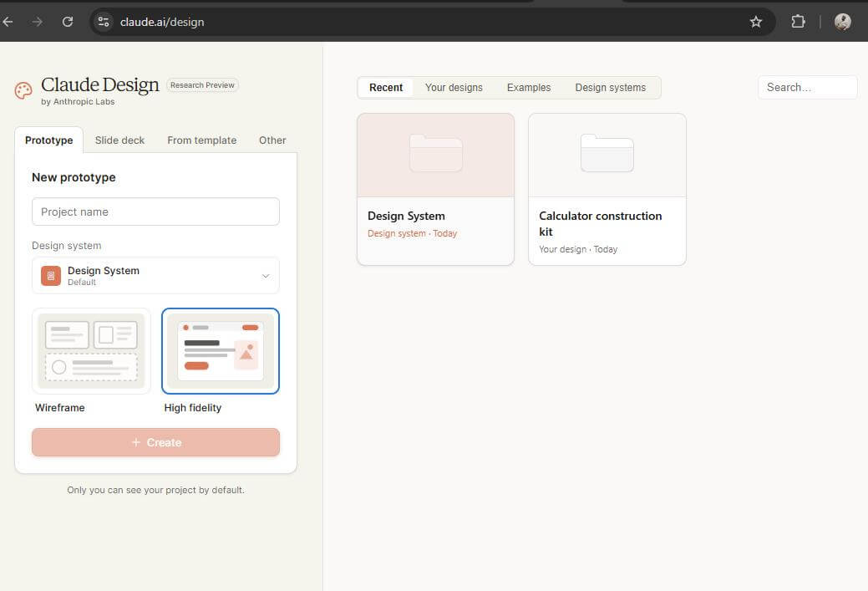868x591 pixels.
Task: Expand the Design System dropdown chevron
Action: (x=266, y=276)
